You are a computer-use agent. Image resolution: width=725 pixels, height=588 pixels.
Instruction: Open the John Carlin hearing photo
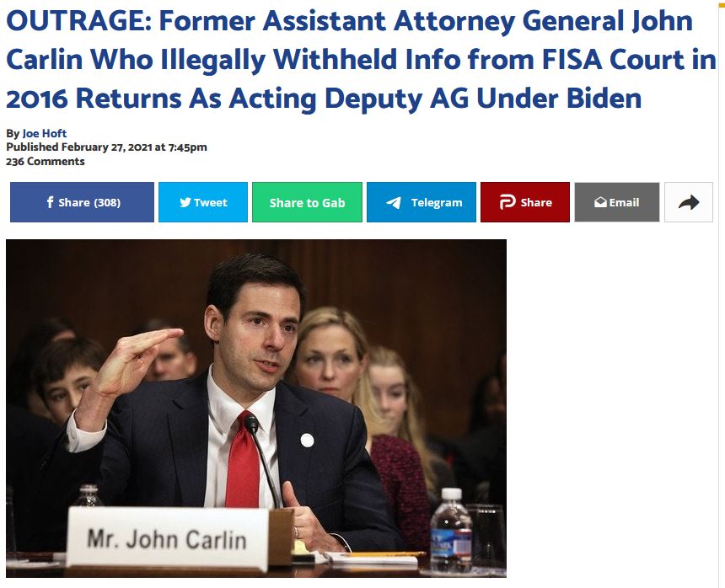click(x=256, y=409)
